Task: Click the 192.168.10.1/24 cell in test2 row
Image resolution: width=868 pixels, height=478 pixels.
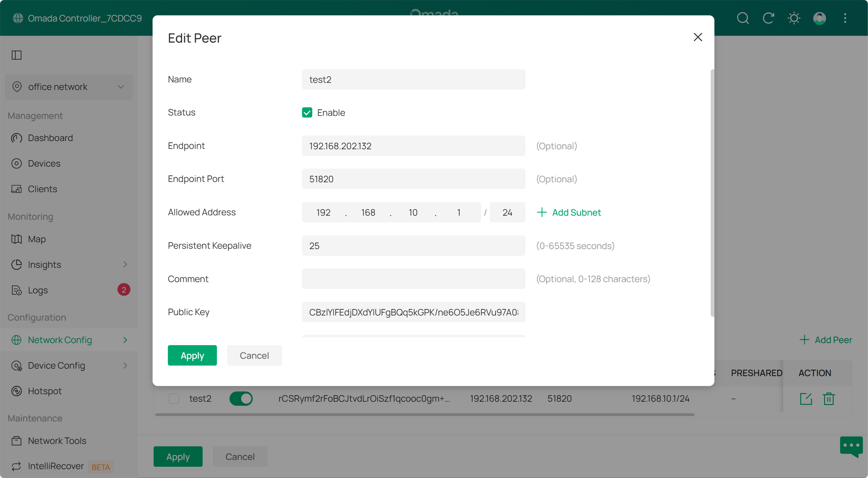Action: click(660, 399)
